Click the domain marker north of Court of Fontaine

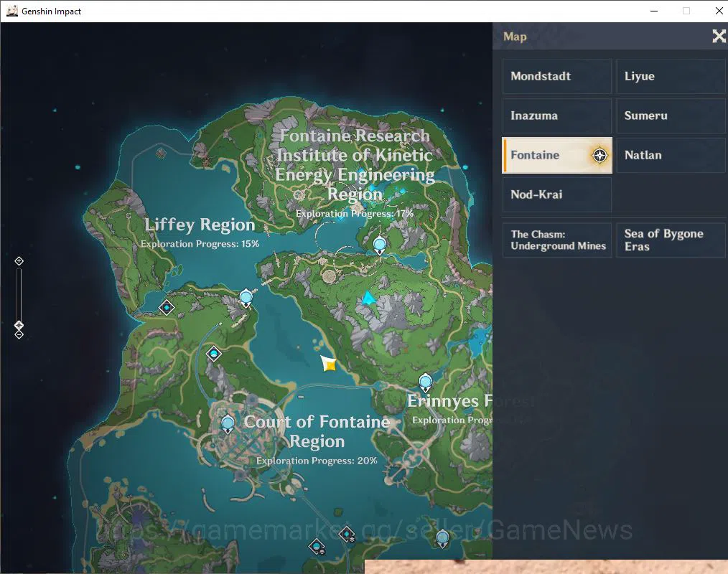point(213,354)
